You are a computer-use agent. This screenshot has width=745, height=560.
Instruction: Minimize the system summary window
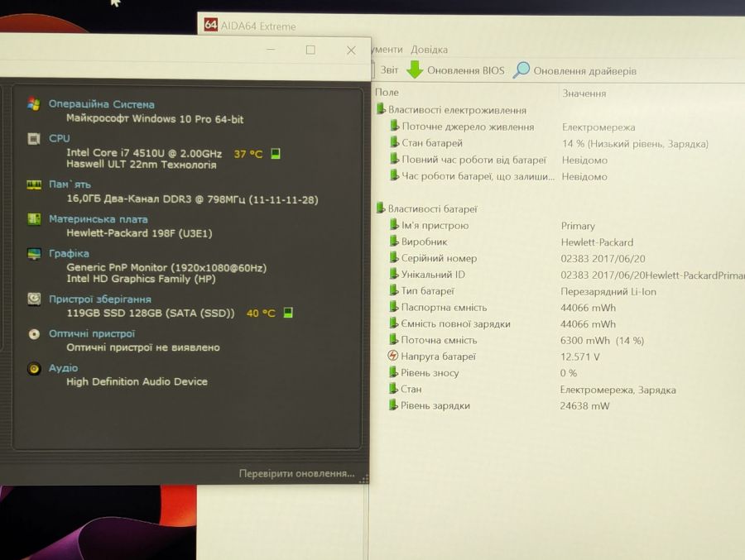click(271, 50)
